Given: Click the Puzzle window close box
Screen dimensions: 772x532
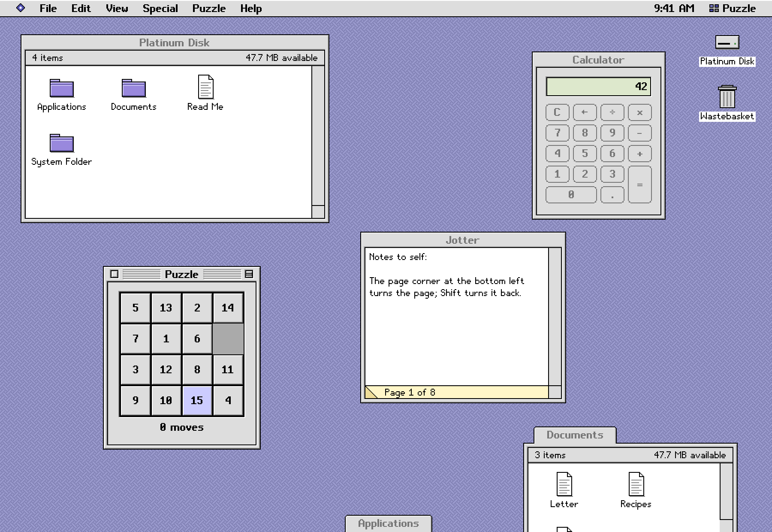Looking at the screenshot, I should (x=114, y=274).
